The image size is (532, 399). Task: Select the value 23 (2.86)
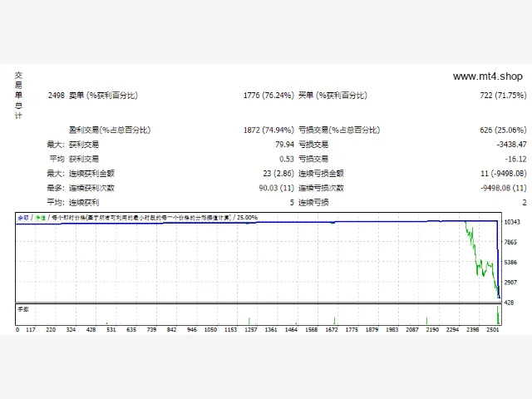278,174
